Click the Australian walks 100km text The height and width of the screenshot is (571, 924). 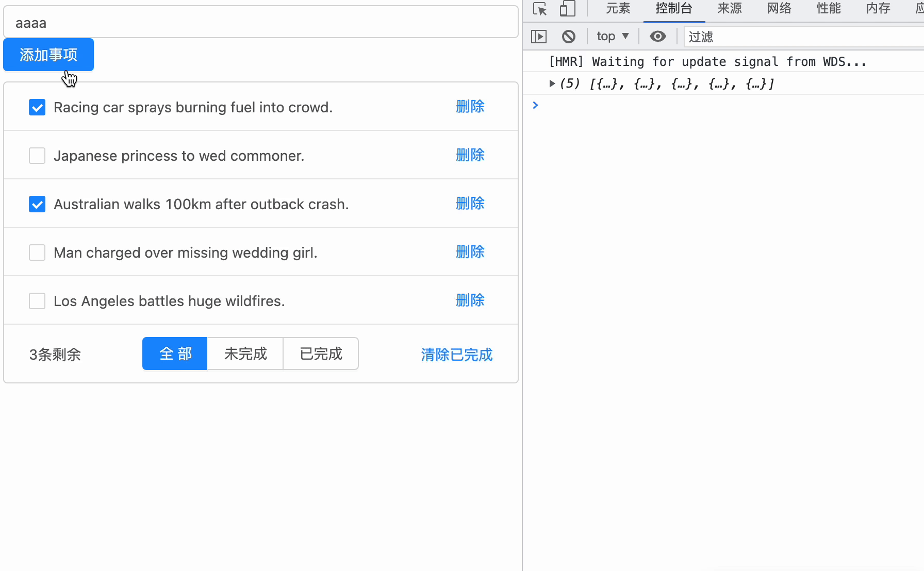coord(201,204)
